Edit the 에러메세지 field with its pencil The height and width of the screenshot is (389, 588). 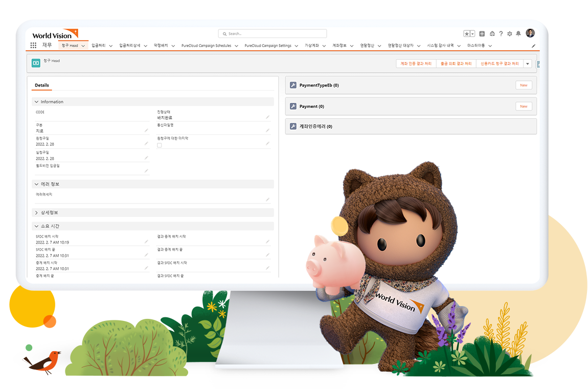268,200
